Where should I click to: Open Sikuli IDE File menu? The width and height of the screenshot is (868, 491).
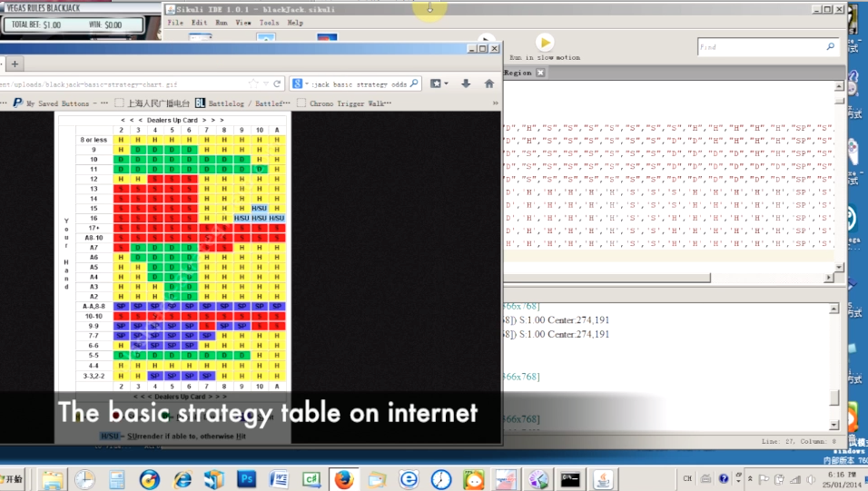175,23
